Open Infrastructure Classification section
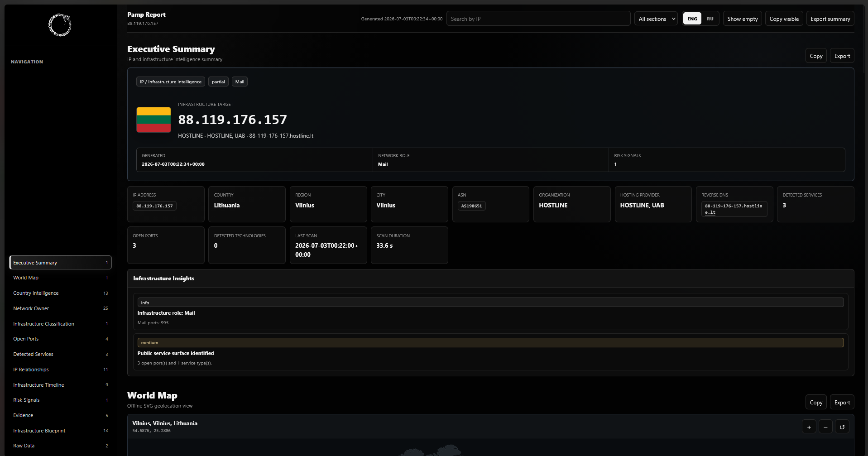Screen dimensions: 868x456 click(60, 324)
